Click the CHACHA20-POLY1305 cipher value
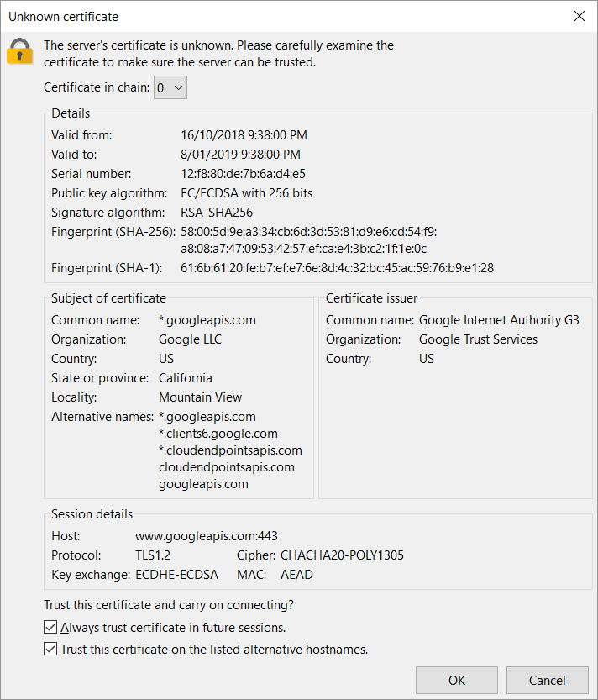This screenshot has height=700, width=598. (342, 555)
